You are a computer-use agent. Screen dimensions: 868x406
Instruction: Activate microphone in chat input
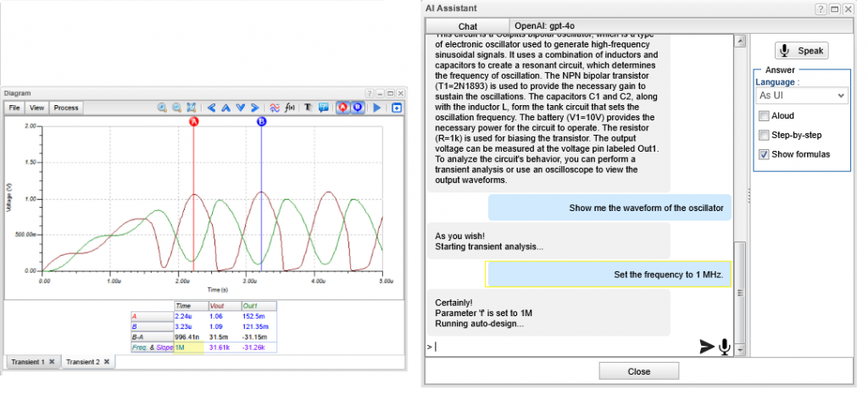point(724,347)
